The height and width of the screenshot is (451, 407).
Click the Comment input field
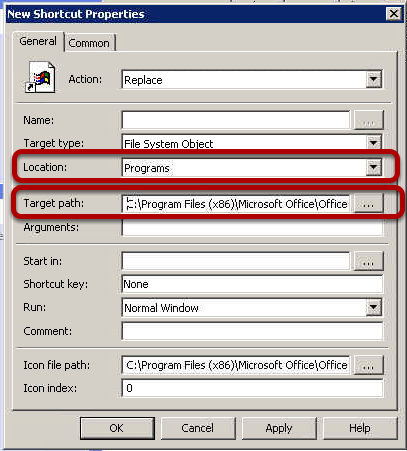click(x=252, y=331)
